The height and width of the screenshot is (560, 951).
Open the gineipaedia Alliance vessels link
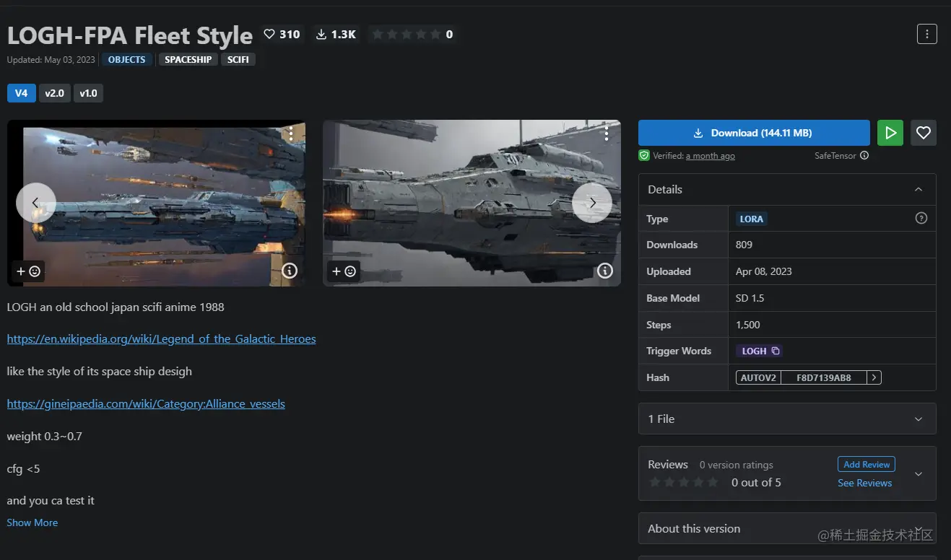(146, 403)
